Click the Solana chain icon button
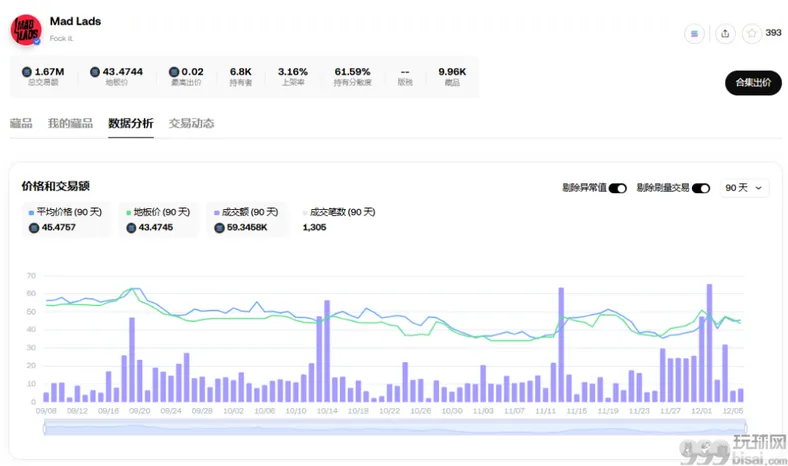 click(x=694, y=34)
